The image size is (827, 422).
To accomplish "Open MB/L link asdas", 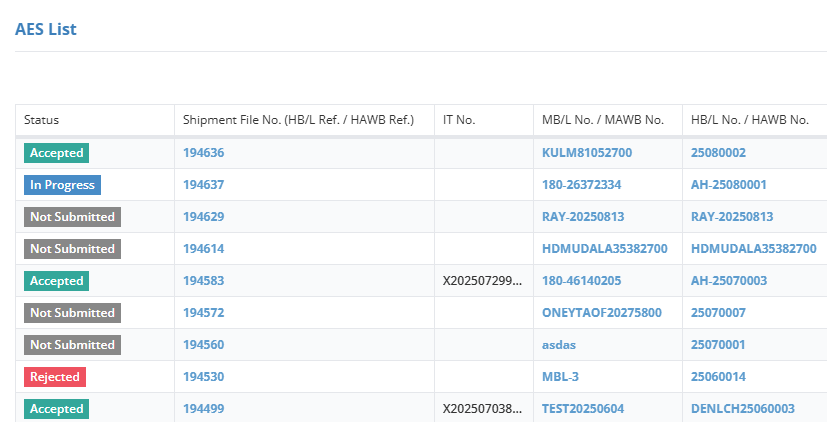I will click(x=559, y=345).
